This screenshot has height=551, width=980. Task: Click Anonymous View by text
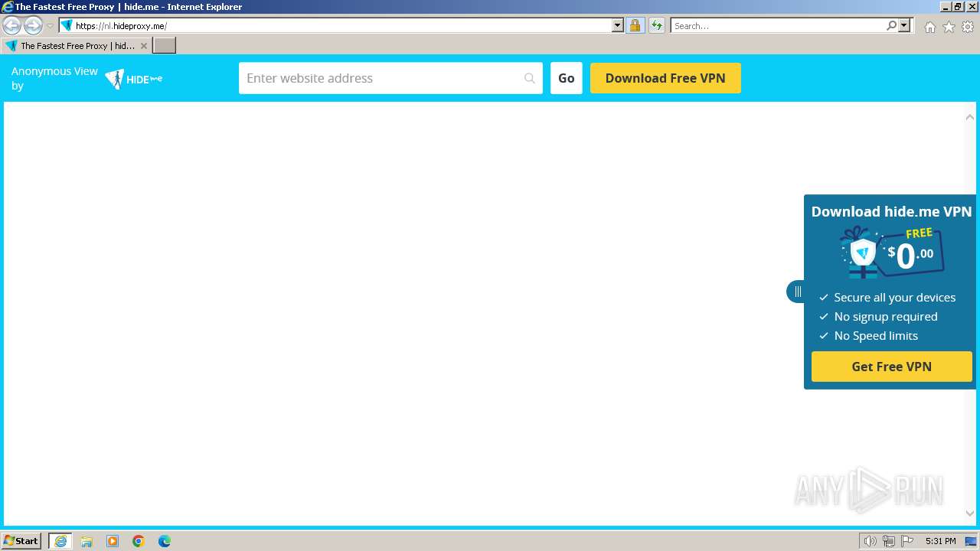click(54, 78)
